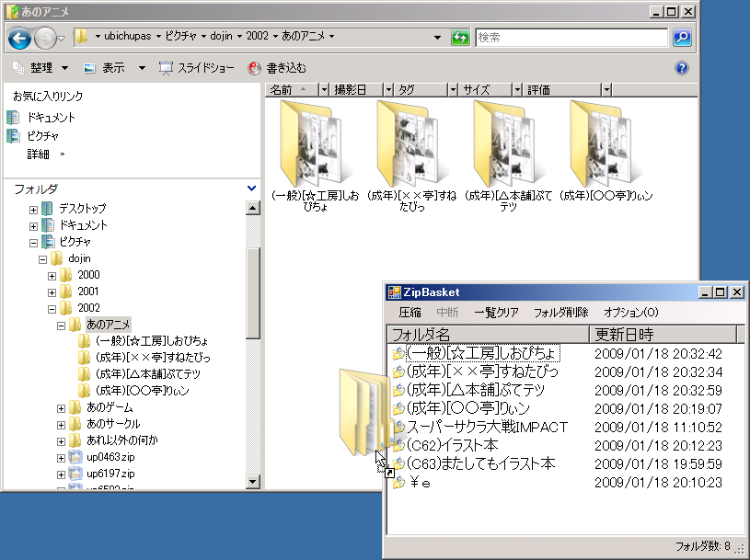750x560 pixels.
Task: Sort ZipBasket list by 更新日時 header
Action: coord(663,334)
